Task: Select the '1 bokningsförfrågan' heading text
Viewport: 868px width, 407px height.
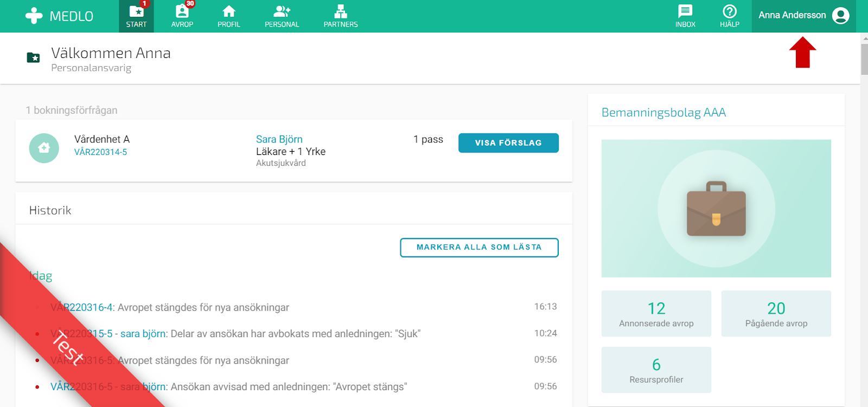Action: point(72,110)
